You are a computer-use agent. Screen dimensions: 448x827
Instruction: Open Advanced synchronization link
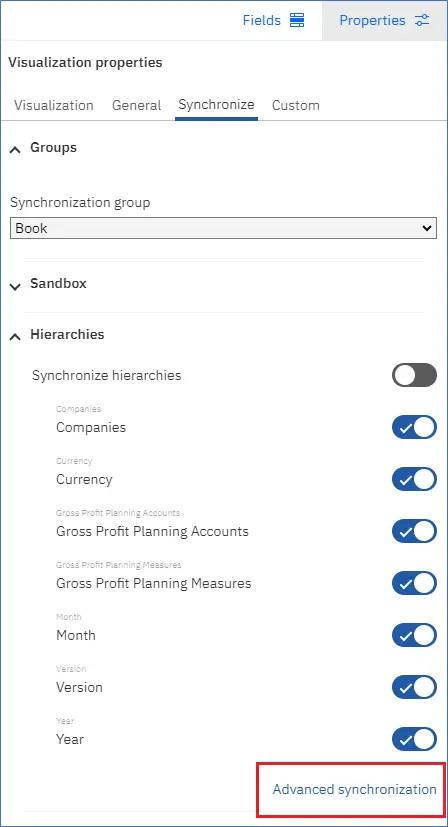tap(355, 789)
